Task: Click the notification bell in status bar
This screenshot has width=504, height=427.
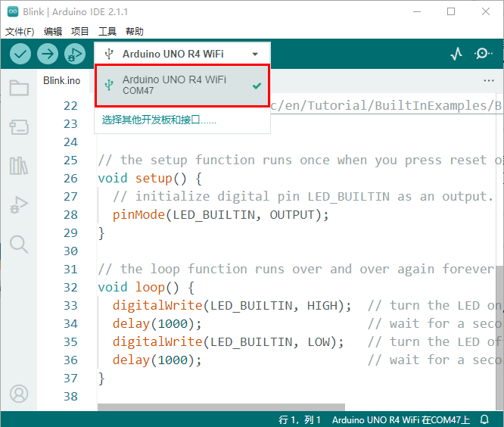Action: pyautogui.click(x=484, y=419)
